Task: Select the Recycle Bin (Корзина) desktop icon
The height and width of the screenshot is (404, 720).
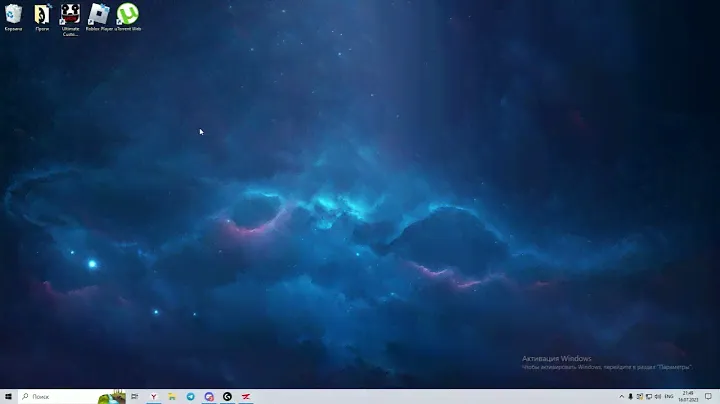Action: coord(13,16)
